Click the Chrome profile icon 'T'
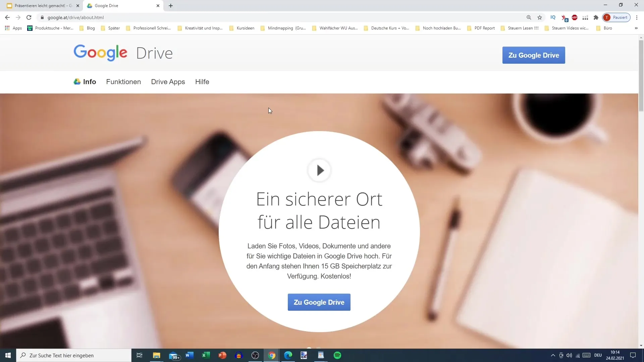 [x=608, y=18]
